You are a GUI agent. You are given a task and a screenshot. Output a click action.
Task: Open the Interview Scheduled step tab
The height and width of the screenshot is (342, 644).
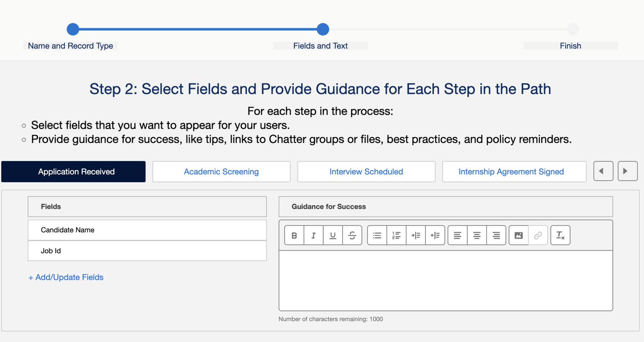pos(366,172)
